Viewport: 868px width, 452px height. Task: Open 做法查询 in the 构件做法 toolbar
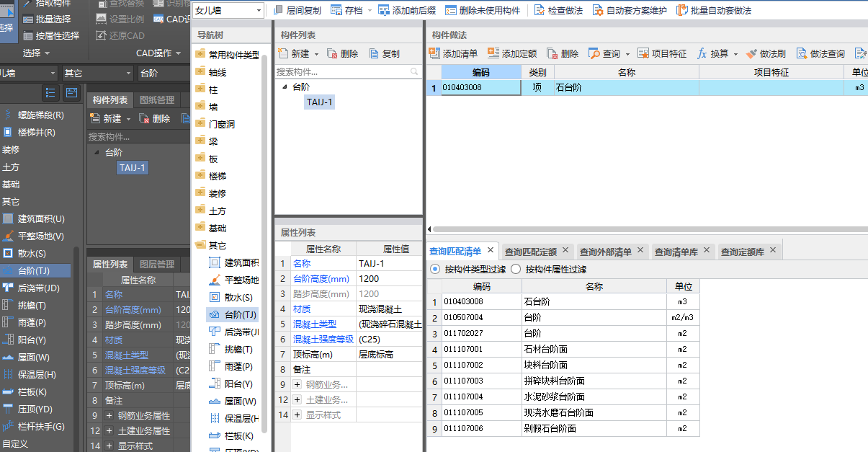820,53
